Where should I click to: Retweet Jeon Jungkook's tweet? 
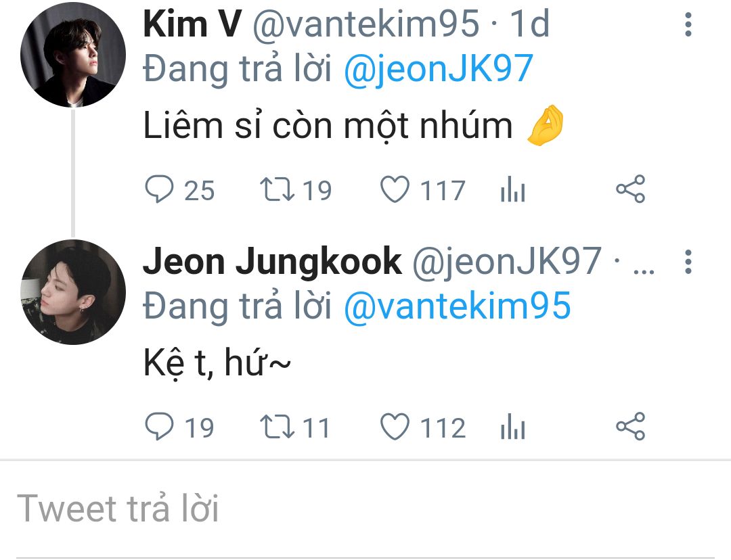[x=277, y=426]
